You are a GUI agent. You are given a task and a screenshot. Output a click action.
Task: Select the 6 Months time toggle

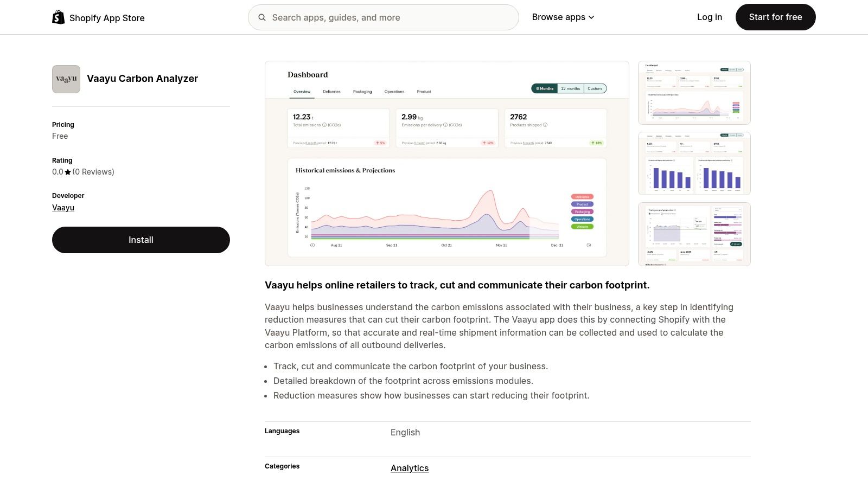(x=544, y=88)
